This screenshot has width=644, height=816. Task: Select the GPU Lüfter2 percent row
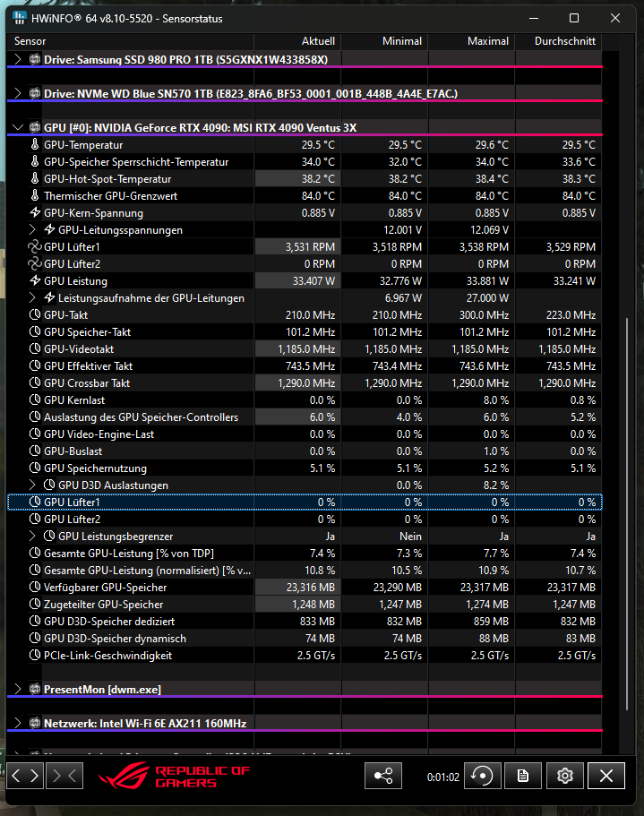(305, 519)
